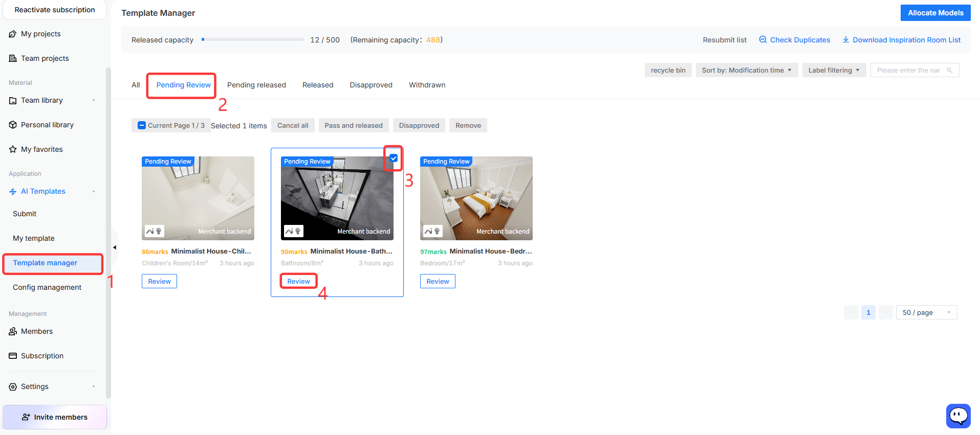980x435 pixels.
Task: Switch to the Pending released tab
Action: point(256,85)
